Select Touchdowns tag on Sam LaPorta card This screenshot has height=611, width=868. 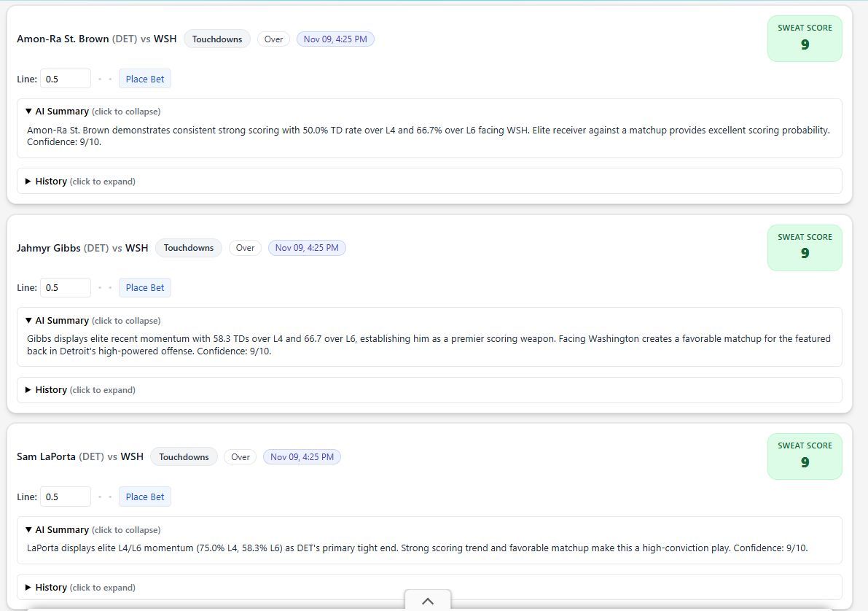click(184, 457)
